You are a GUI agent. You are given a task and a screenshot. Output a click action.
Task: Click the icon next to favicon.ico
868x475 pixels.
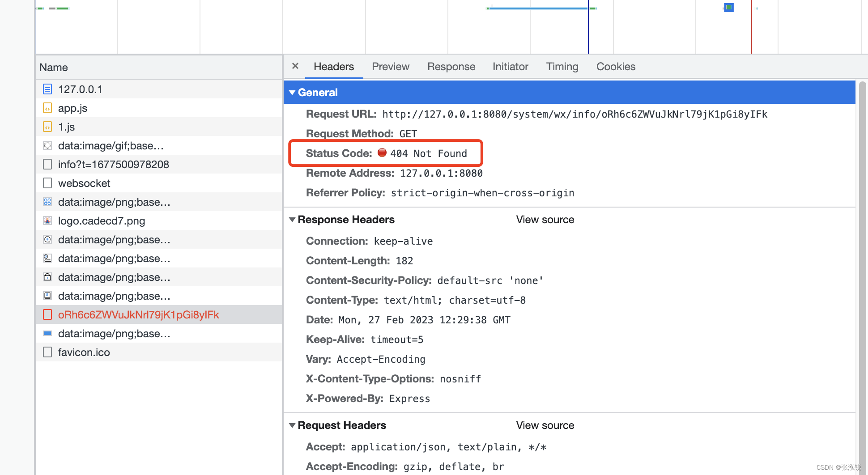point(47,352)
